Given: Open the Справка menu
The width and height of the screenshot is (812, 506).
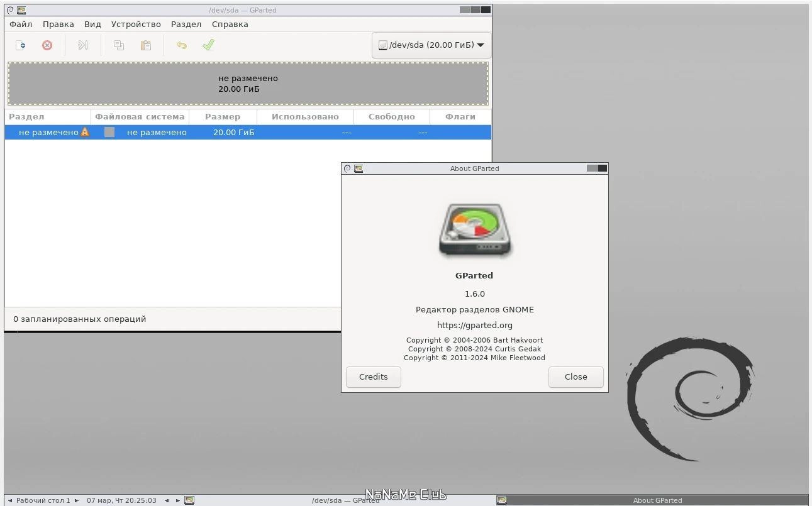Looking at the screenshot, I should (230, 24).
